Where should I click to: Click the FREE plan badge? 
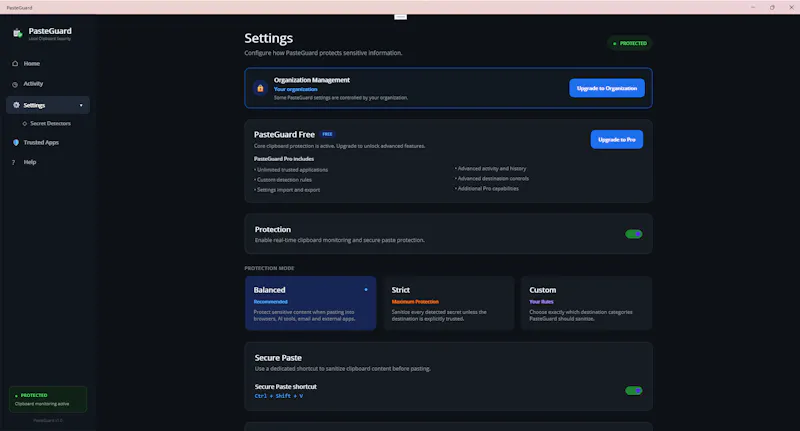click(327, 134)
